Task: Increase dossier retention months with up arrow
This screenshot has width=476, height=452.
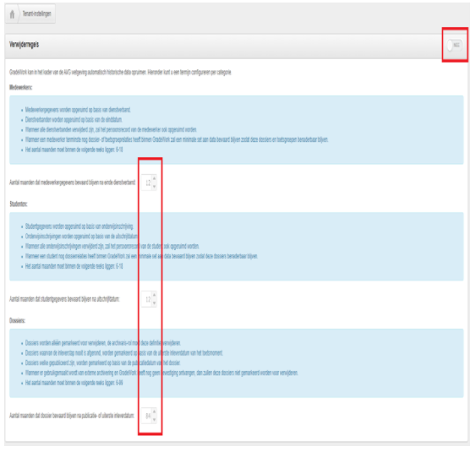Action: pos(154,411)
